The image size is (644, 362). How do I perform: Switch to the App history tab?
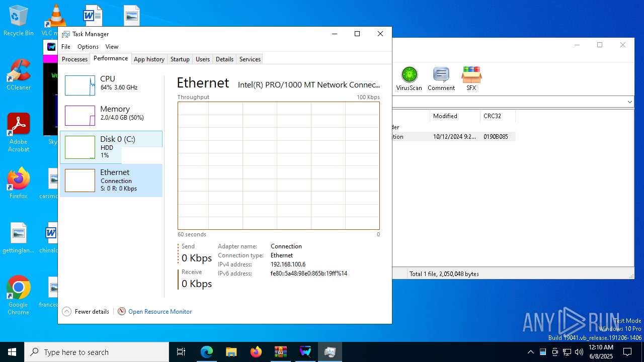point(149,59)
